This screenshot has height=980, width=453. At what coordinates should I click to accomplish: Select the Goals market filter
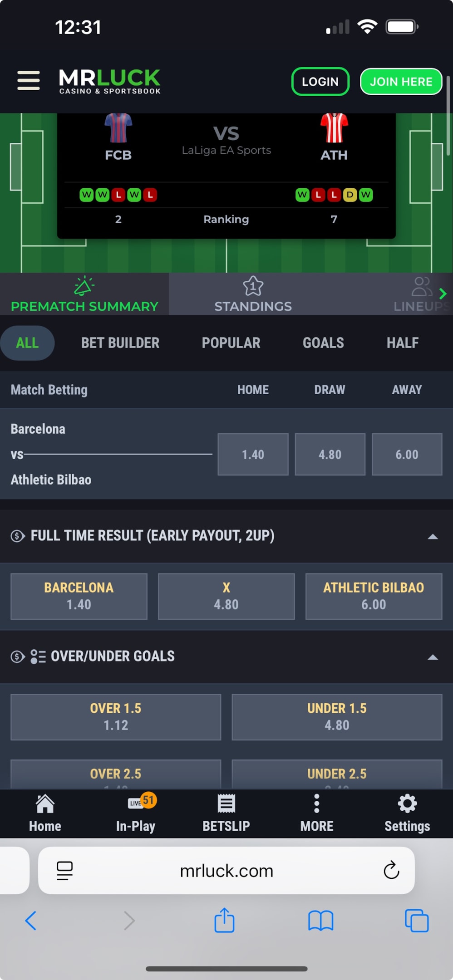coord(323,343)
